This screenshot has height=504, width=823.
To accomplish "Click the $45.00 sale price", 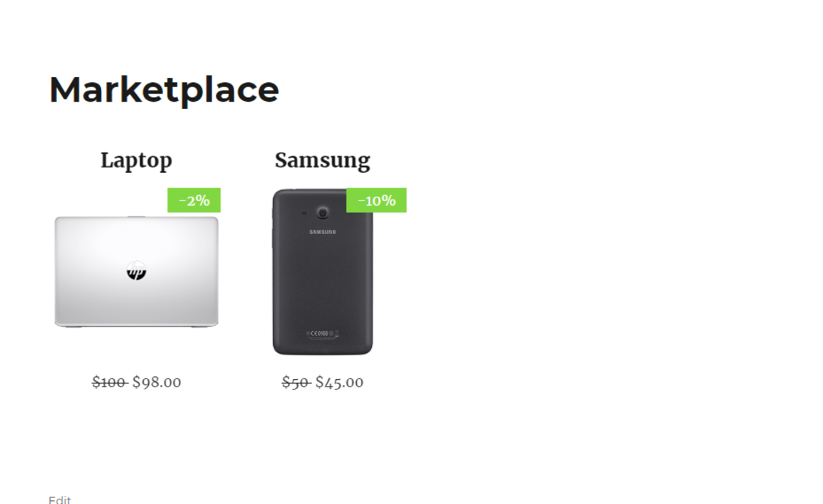I will click(x=340, y=382).
